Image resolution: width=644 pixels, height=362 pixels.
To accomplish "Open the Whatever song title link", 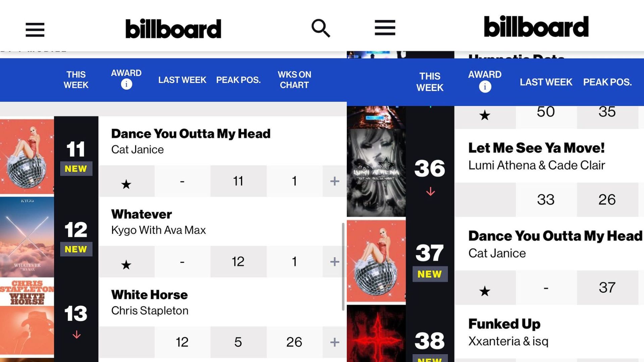I will (142, 214).
